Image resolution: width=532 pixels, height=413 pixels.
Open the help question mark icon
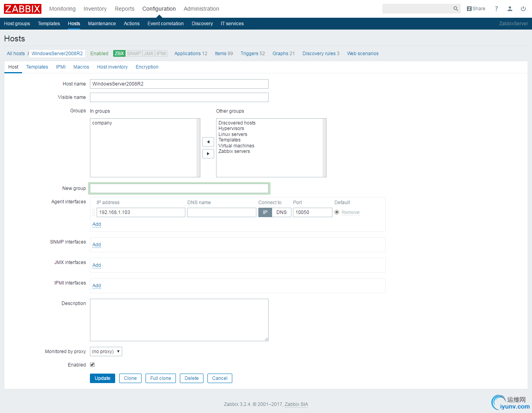tap(497, 9)
